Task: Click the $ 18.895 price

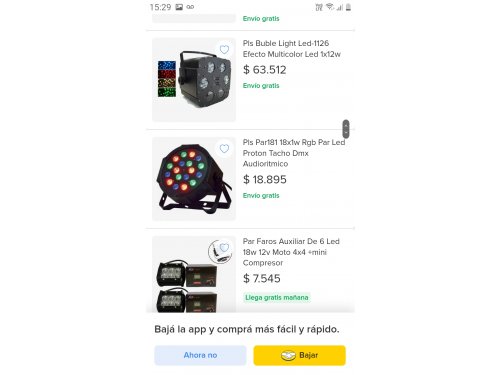Action: (x=265, y=180)
